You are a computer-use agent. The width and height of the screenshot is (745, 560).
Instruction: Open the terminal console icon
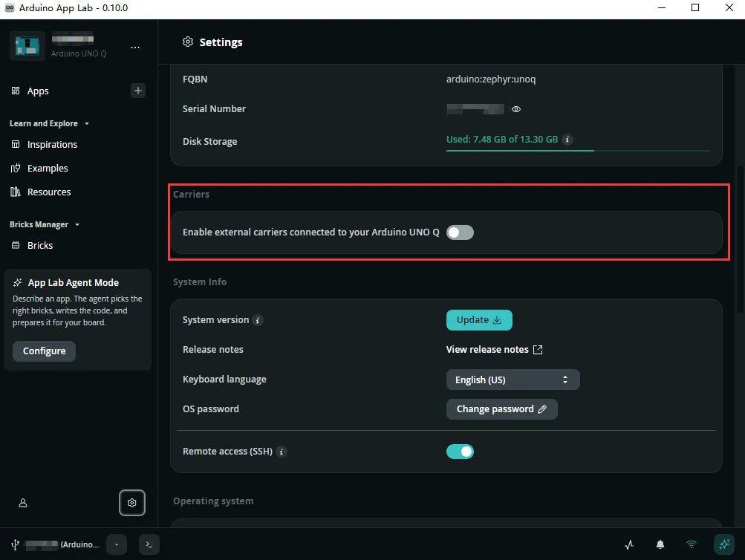pyautogui.click(x=149, y=544)
